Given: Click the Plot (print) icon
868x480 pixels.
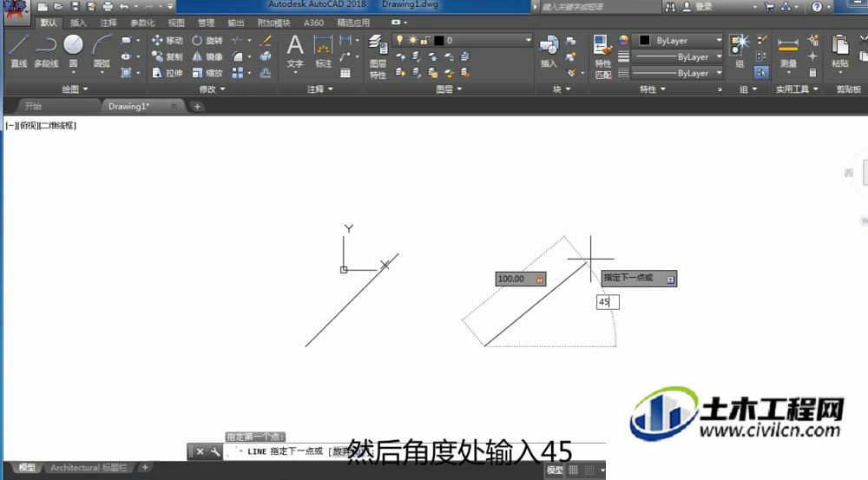Looking at the screenshot, I should pyautogui.click(x=108, y=7).
